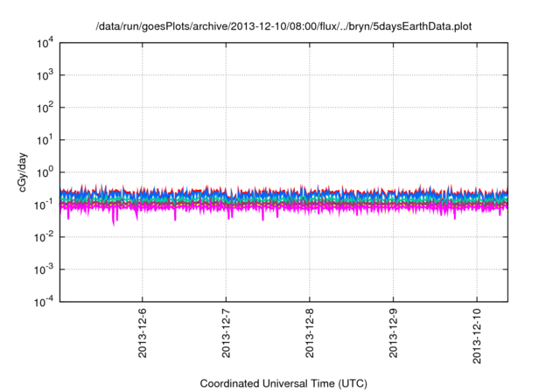Click the 2013-12-10 date label
The image size is (560, 392).
click(477, 336)
